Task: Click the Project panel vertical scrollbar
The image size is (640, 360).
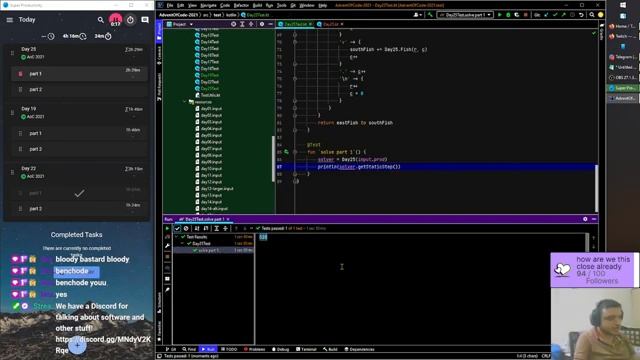Action: [x=273, y=158]
